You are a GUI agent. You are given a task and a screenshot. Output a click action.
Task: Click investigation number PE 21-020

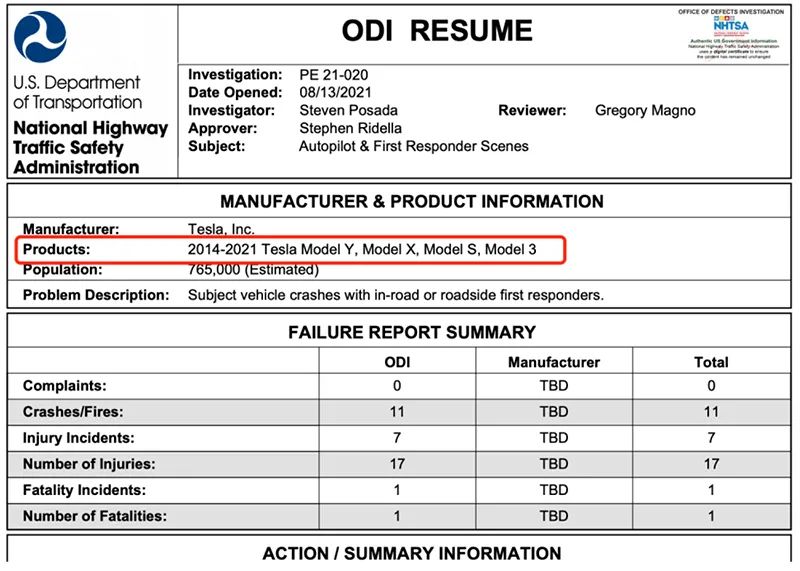click(334, 75)
